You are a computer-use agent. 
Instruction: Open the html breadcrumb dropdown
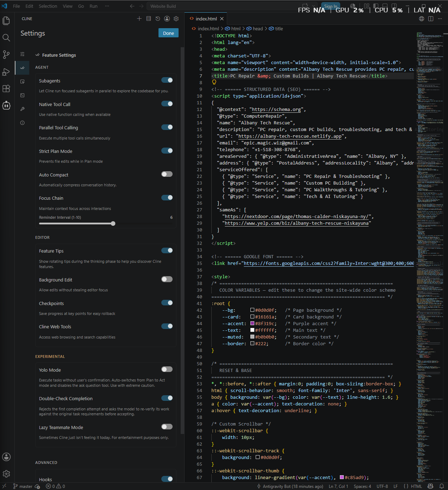233,29
